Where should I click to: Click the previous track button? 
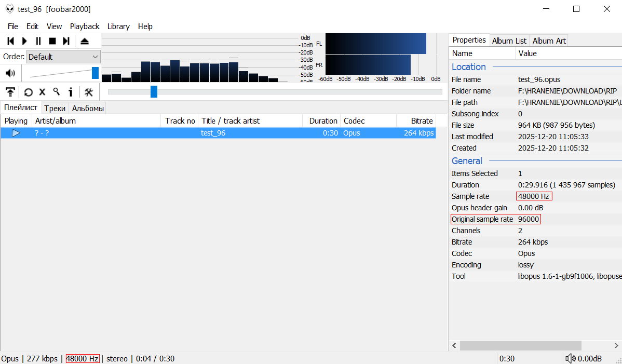10,41
